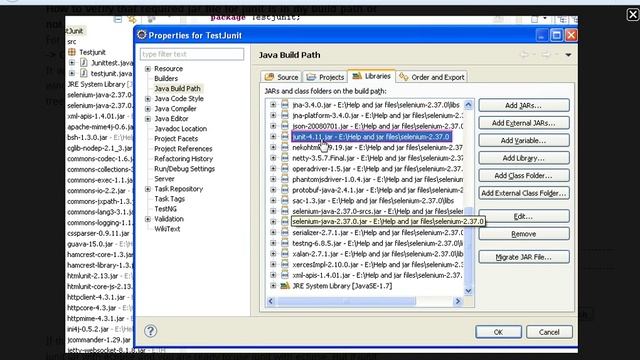The image size is (640, 360).
Task: Click the testng-6.8.5.jar jar icon
Action: click(284, 243)
